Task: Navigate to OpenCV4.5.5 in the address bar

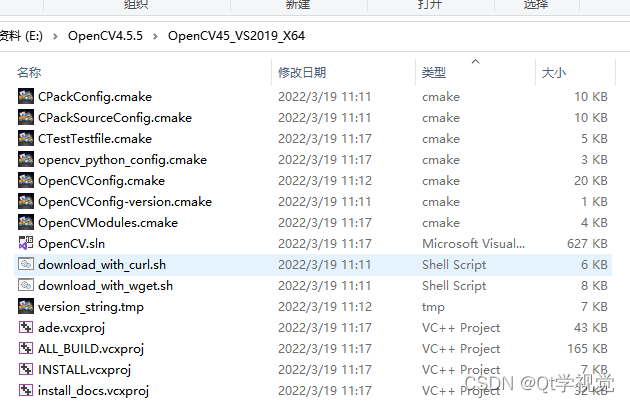Action: click(x=105, y=36)
